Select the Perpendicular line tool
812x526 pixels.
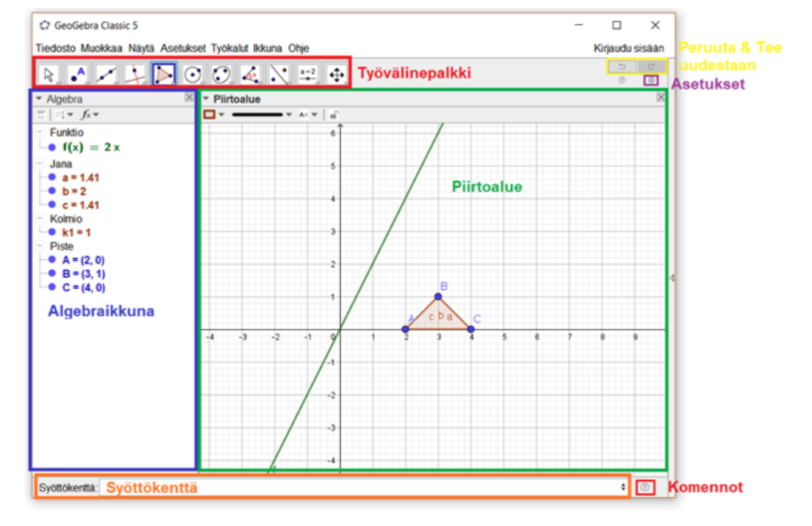click(135, 74)
